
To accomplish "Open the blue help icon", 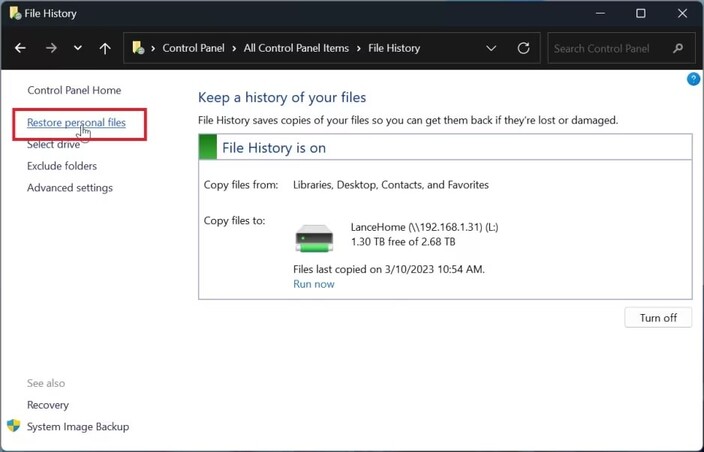I will tap(693, 79).
